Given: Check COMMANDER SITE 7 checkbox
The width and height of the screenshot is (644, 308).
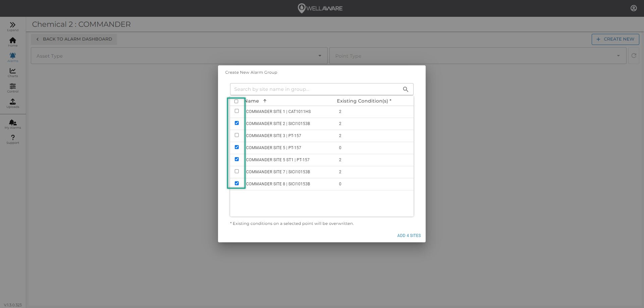Looking at the screenshot, I should pos(237,171).
